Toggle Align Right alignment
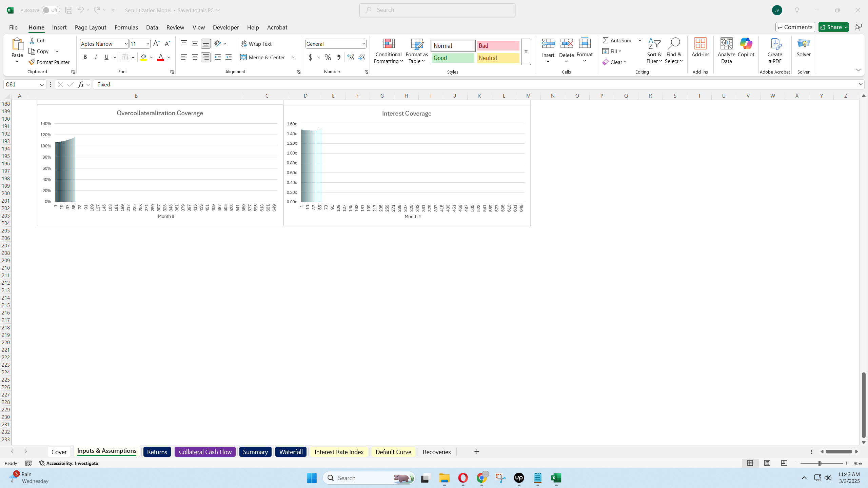Image resolution: width=868 pixels, height=488 pixels. (x=206, y=57)
